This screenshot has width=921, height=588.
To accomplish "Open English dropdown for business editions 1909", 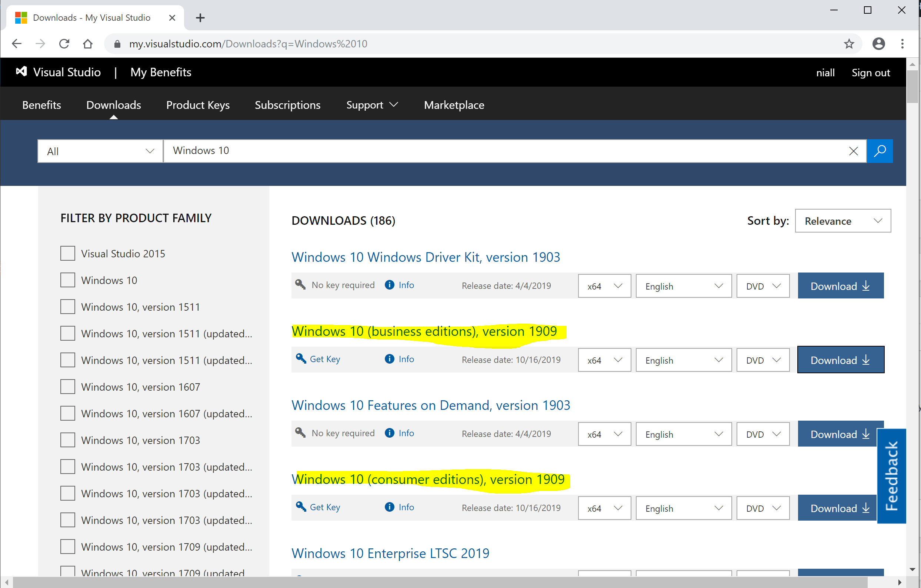I will pos(684,360).
